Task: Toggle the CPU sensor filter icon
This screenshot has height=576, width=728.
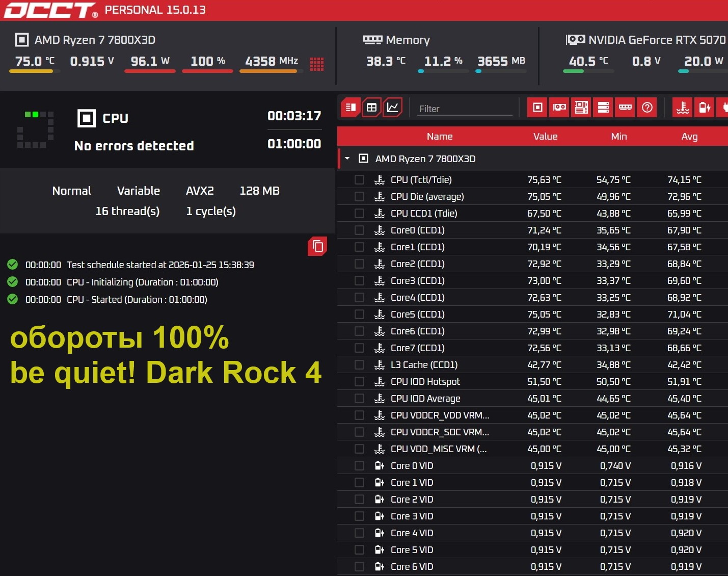Action: click(537, 108)
